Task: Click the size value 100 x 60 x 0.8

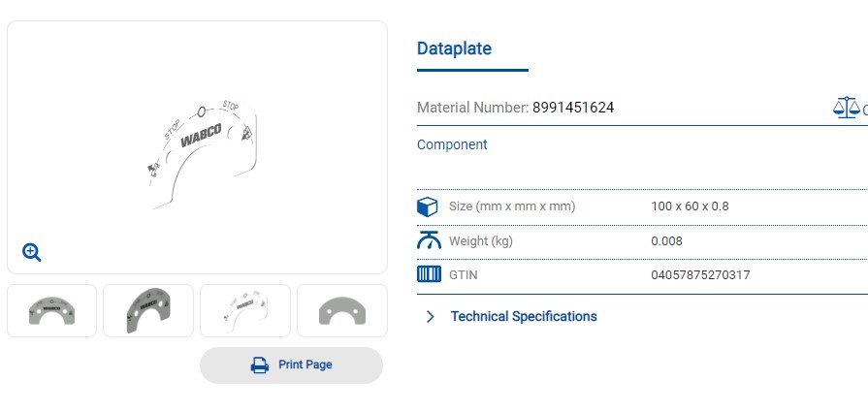Action: [690, 206]
